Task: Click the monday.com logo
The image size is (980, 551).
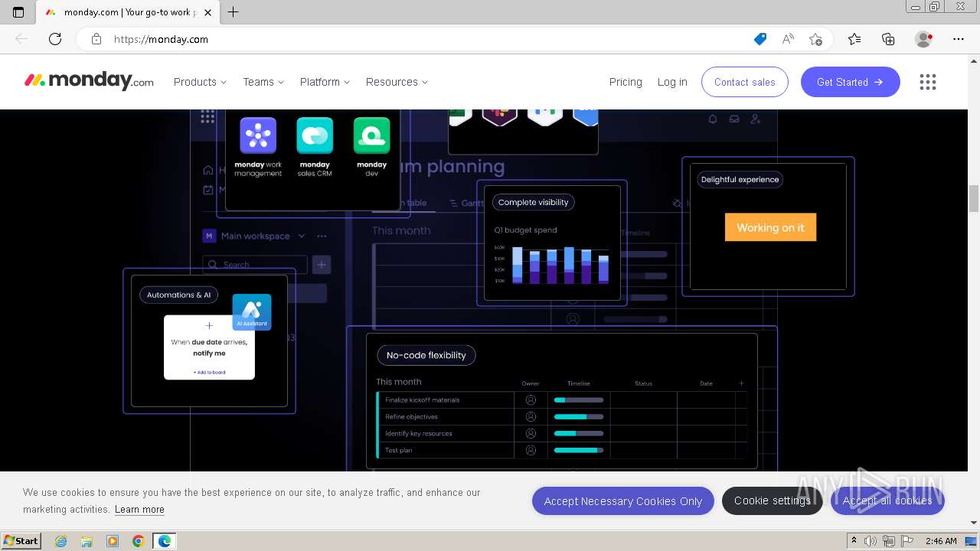Action: tap(89, 81)
